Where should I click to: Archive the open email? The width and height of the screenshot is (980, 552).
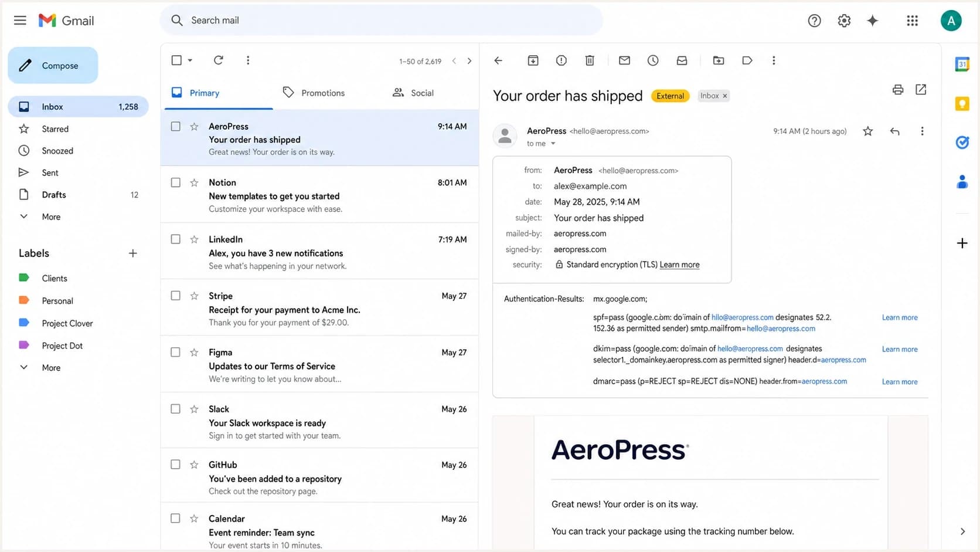click(x=533, y=60)
